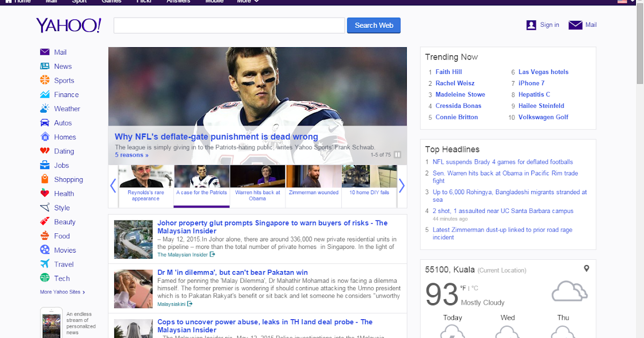Viewport: 644px width, 338px height.
Task: Open Sport in top navigation bar
Action: [79, 1]
